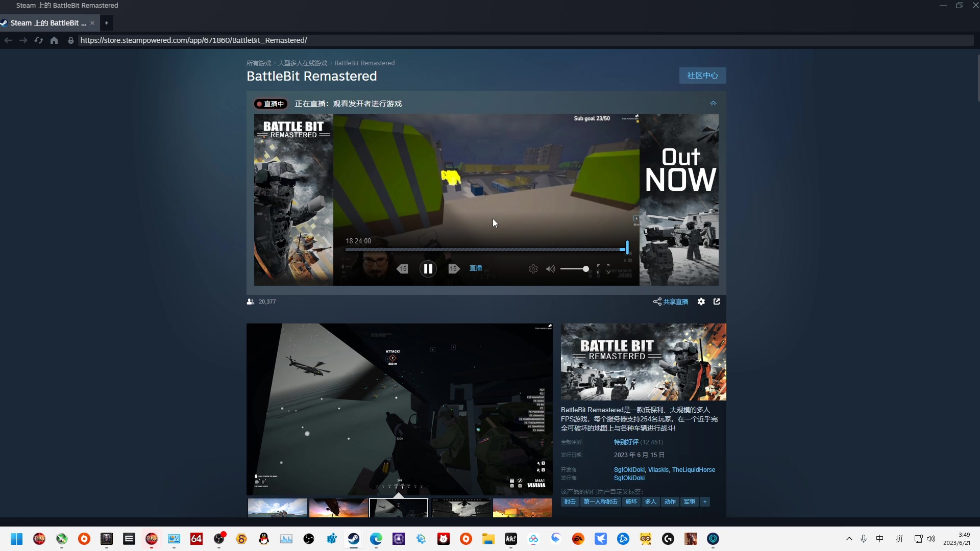The width and height of the screenshot is (980, 551).
Task: Mute the broadcast speaker icon
Action: pyautogui.click(x=550, y=269)
